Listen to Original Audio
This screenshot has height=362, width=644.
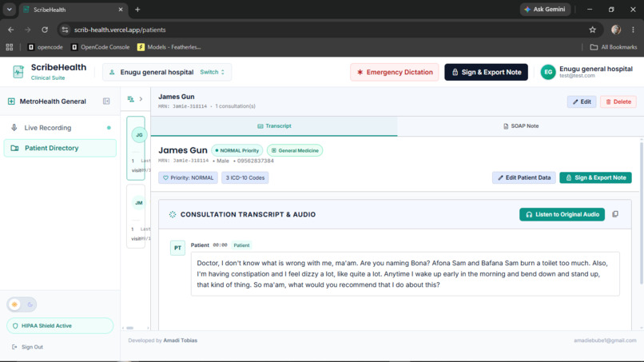pos(562,214)
